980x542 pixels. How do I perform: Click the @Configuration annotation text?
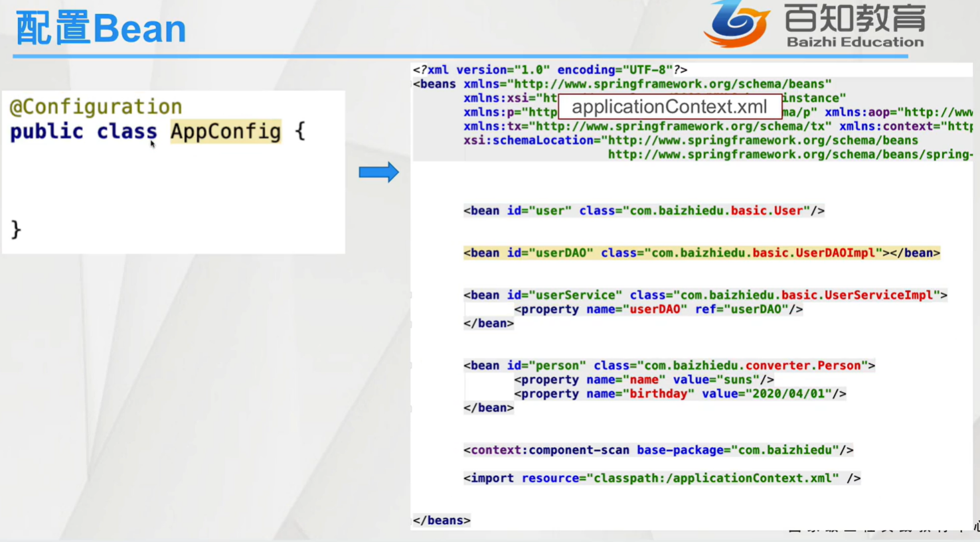(96, 107)
